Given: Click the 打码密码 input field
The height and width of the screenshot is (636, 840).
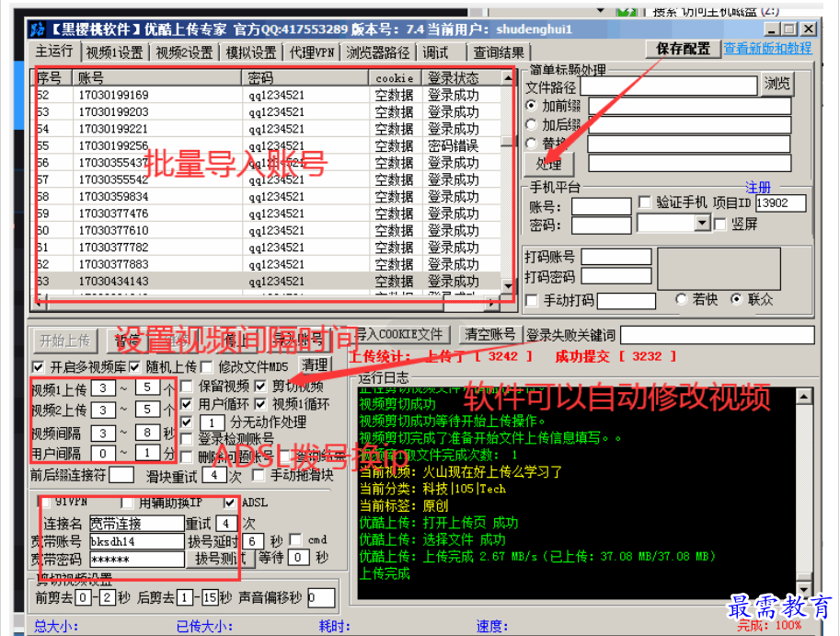Looking at the screenshot, I should 616,276.
